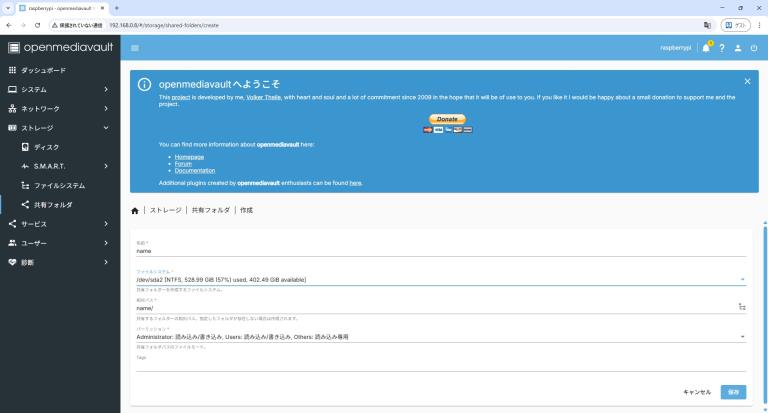The height and width of the screenshot is (413, 768).
Task: Expand the Diagnostics menu chevron
Action: (x=106, y=262)
